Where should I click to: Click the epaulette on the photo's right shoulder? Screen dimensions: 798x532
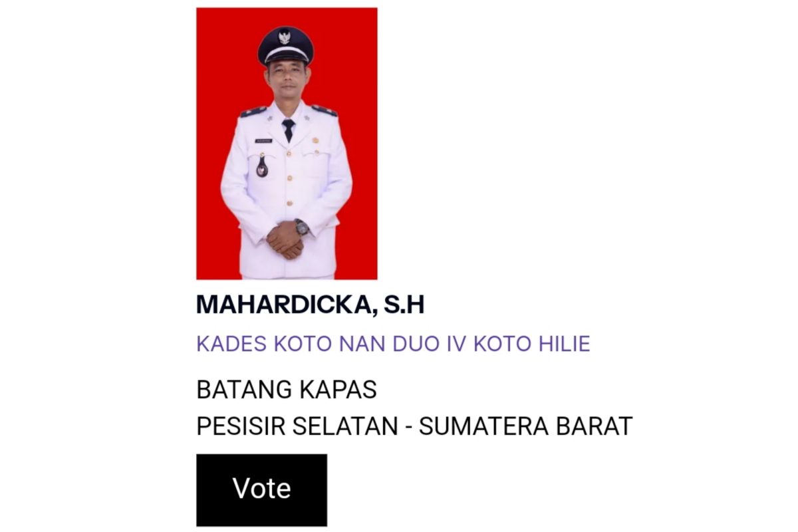click(x=324, y=110)
